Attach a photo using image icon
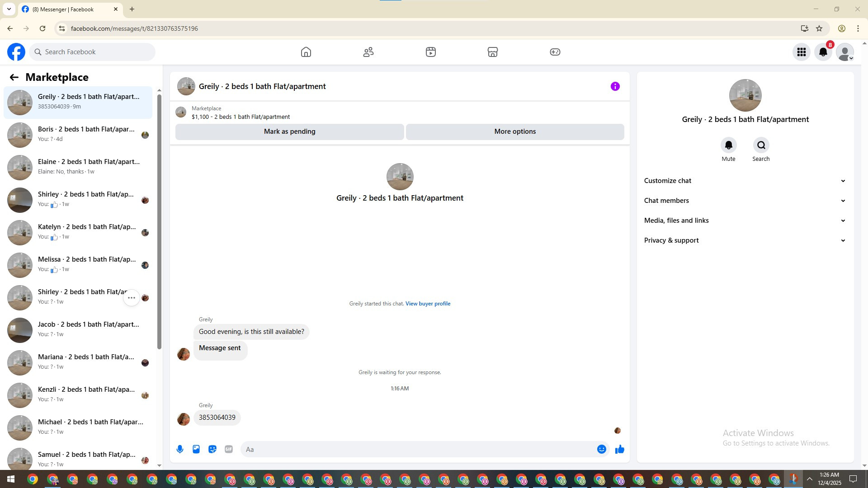 pyautogui.click(x=196, y=449)
